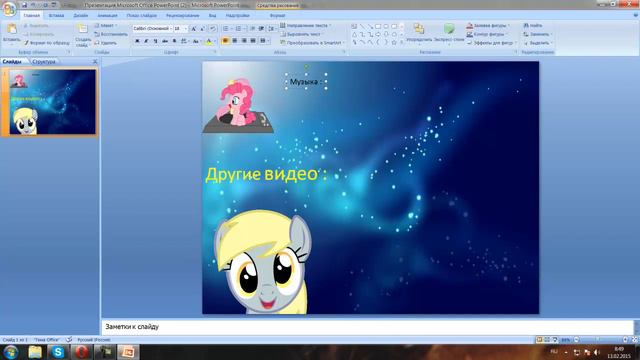Screen dimensions: 640x360
Task: Open the character spacing AV dropdown
Action: [x=184, y=41]
